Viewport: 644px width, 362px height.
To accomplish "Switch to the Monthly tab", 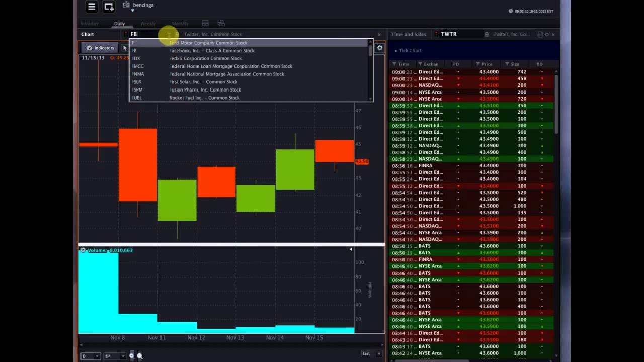I will [x=180, y=24].
